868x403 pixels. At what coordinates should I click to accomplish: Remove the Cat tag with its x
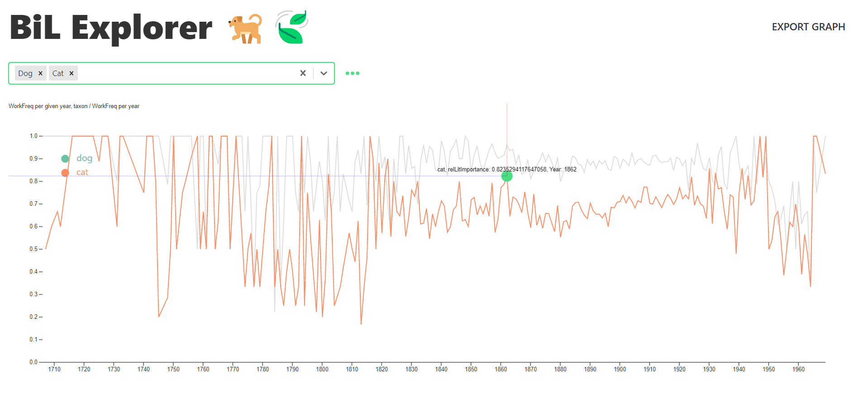tap(72, 73)
